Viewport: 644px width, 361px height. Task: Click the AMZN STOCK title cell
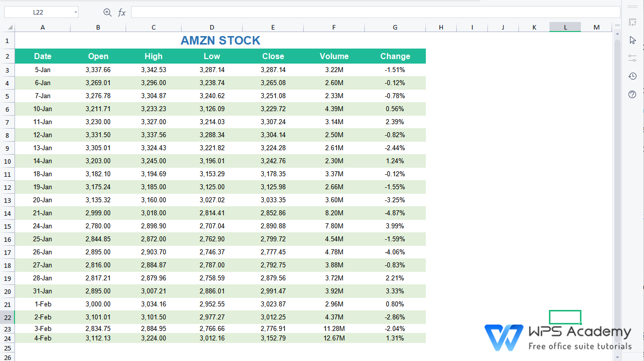pyautogui.click(x=220, y=41)
